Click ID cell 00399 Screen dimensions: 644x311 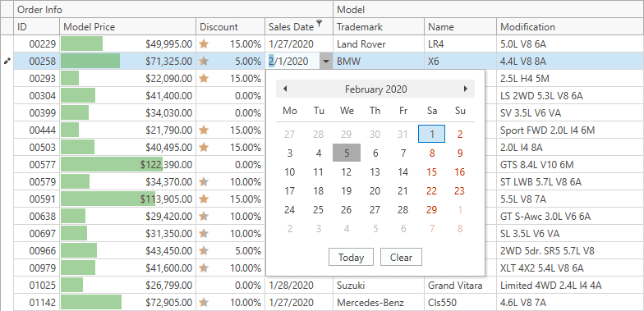tap(36, 113)
